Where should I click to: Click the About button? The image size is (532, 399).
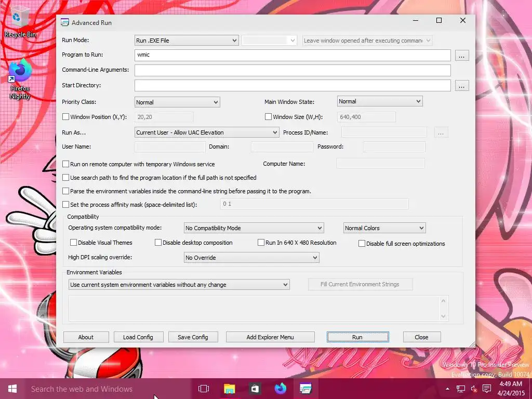coord(86,337)
